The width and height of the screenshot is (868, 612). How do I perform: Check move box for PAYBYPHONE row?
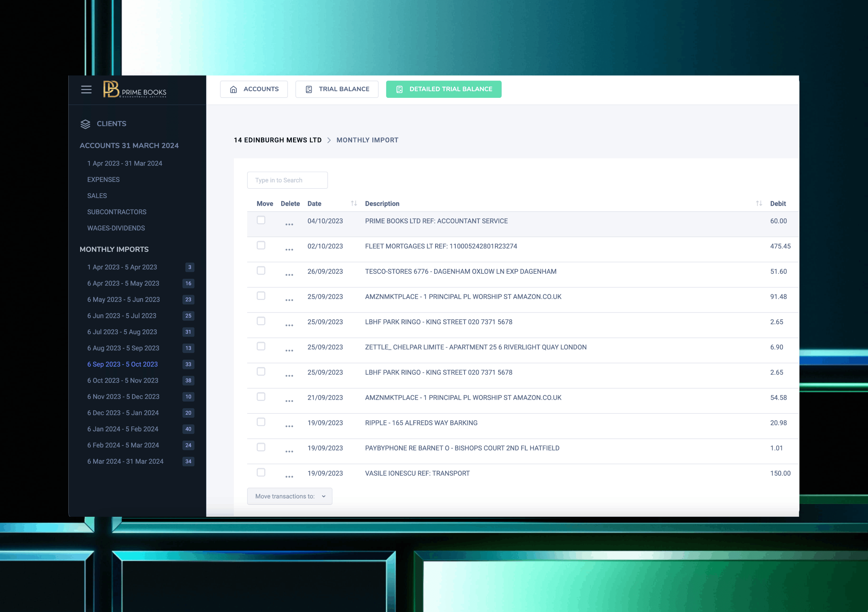pyautogui.click(x=261, y=447)
